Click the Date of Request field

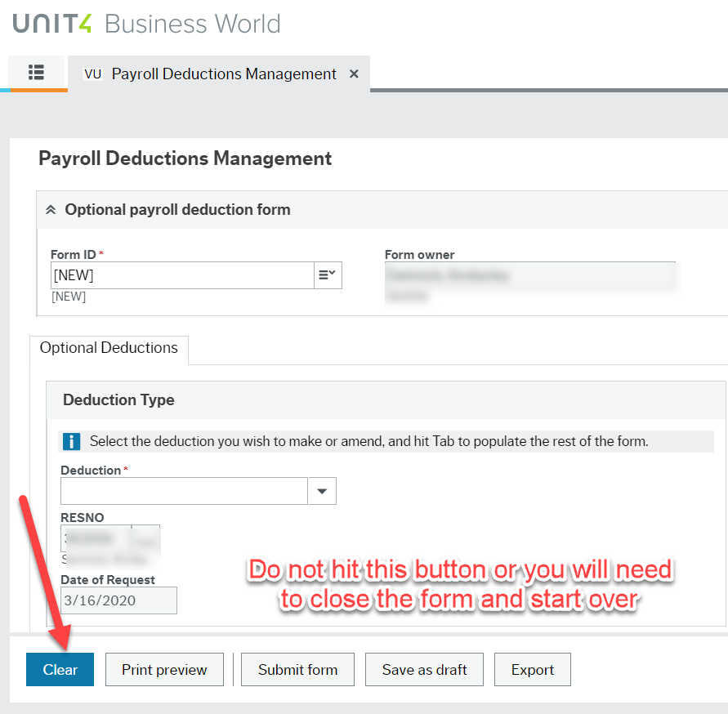pyautogui.click(x=118, y=600)
